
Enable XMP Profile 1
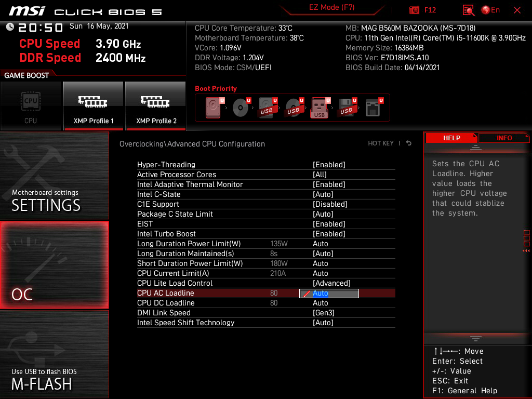click(94, 106)
